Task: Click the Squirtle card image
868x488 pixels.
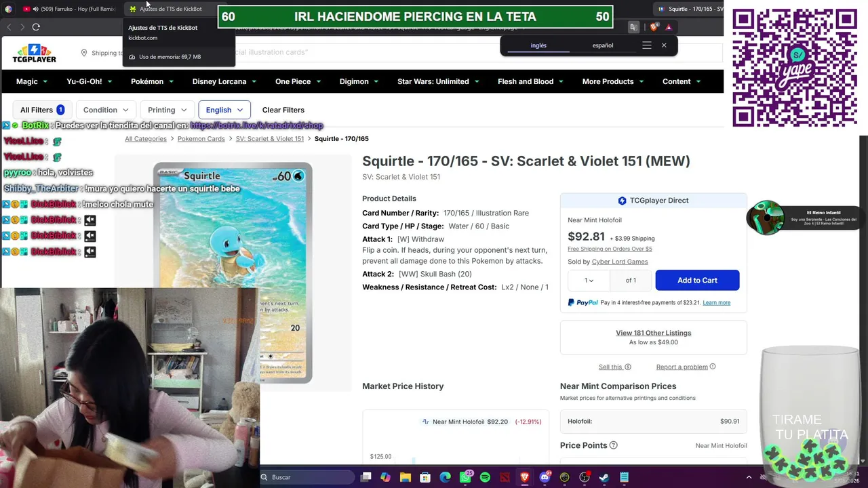Action: coord(233,273)
